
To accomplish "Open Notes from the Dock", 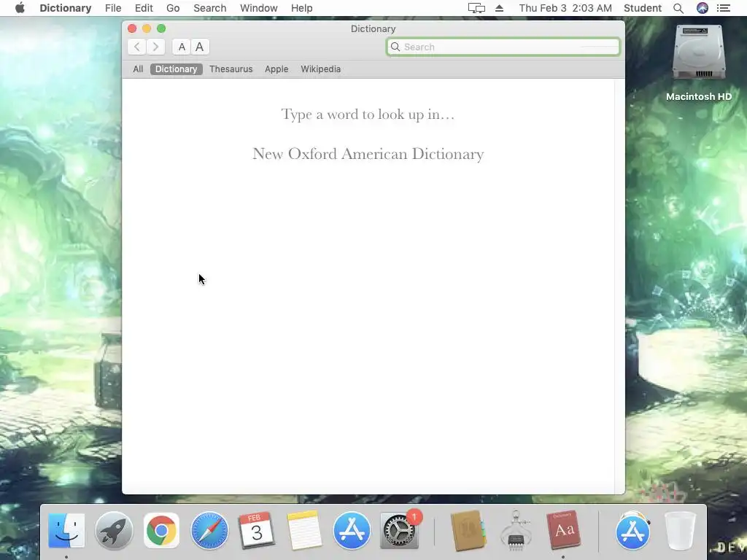I will click(x=304, y=530).
